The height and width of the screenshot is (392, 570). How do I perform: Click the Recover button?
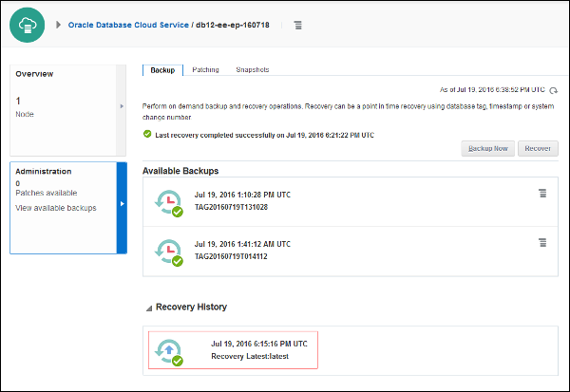pos(538,149)
